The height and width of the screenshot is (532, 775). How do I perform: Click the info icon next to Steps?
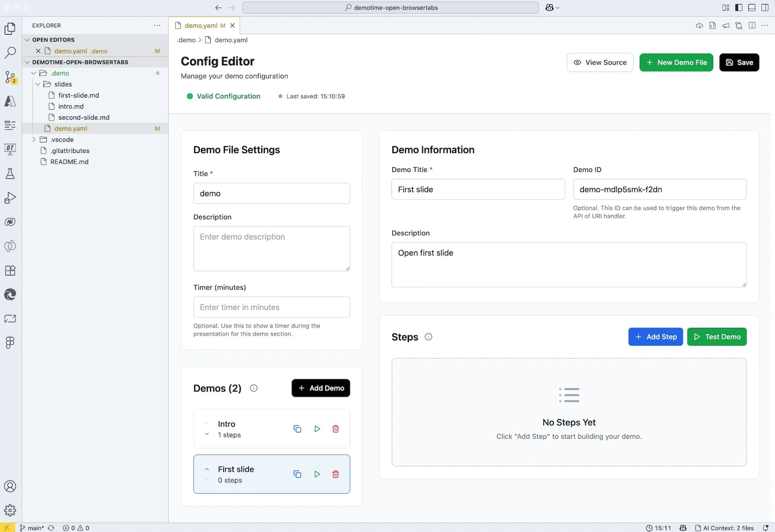(428, 337)
